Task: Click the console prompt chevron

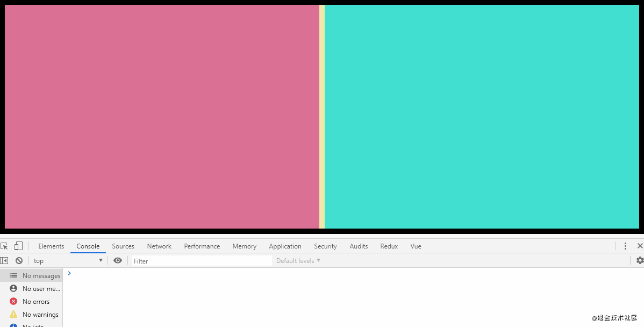Action: [x=69, y=273]
